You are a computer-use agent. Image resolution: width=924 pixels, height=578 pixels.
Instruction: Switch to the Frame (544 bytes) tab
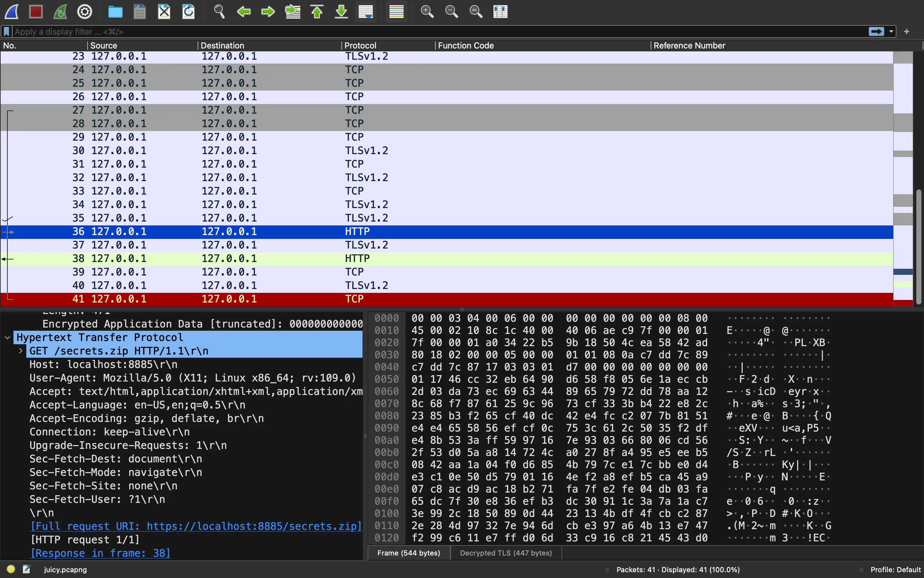point(408,553)
